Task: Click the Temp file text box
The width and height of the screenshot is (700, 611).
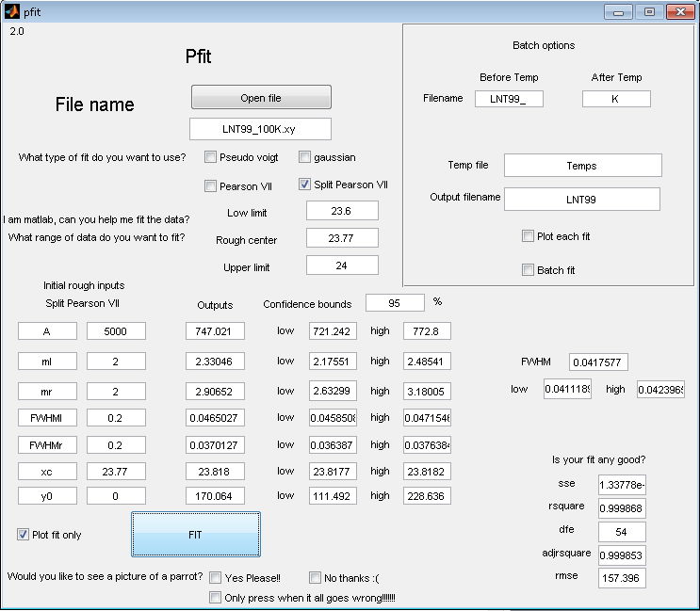Action: [582, 166]
